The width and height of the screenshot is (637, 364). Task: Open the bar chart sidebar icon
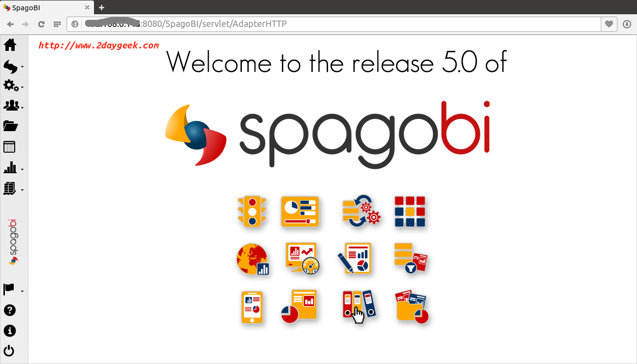click(10, 167)
